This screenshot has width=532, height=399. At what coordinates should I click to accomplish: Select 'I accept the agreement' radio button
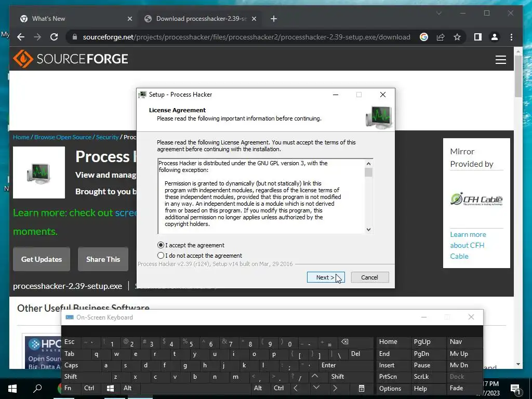click(x=161, y=245)
